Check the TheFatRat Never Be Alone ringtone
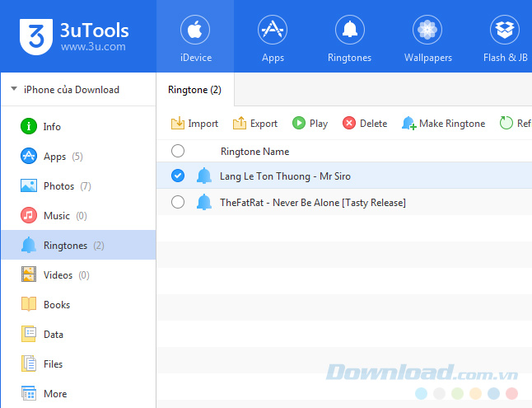The width and height of the screenshot is (532, 408). [x=178, y=203]
